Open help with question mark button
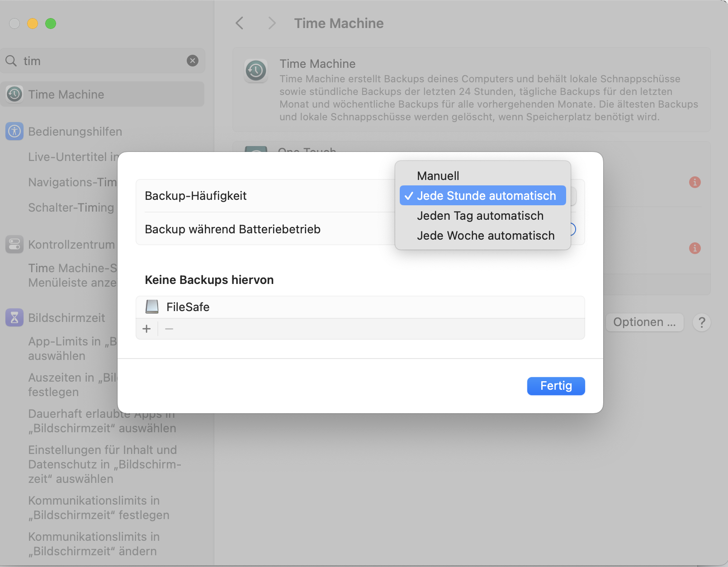This screenshot has width=728, height=567. tap(701, 322)
